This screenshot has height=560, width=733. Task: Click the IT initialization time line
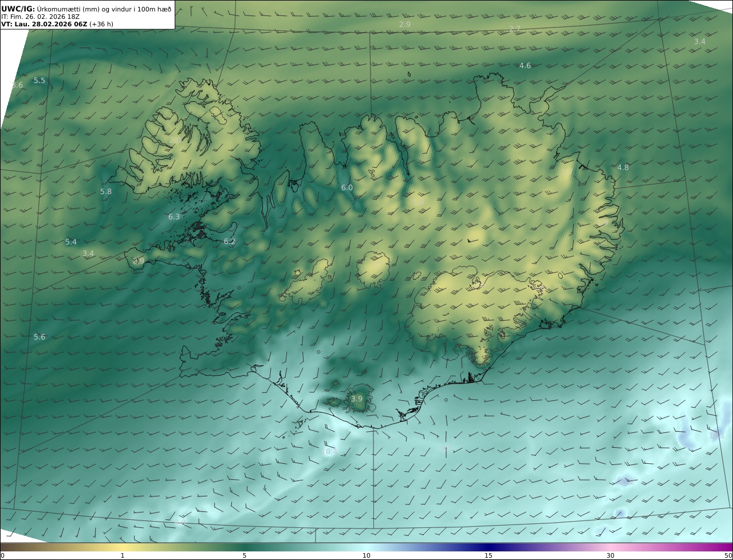pyautogui.click(x=40, y=17)
